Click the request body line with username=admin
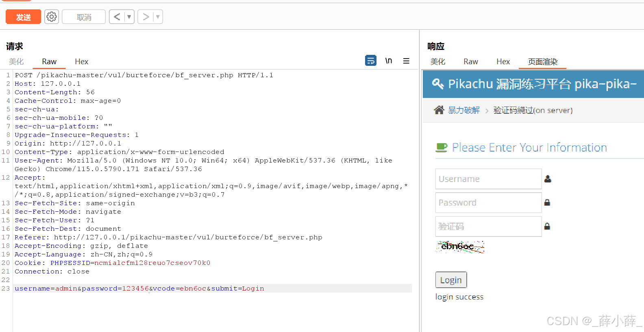 (139, 289)
